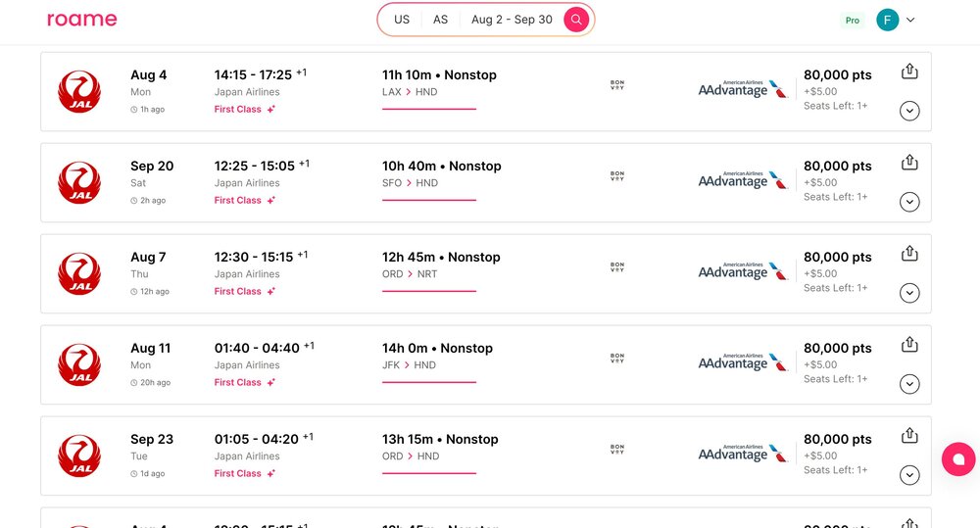Viewport: 980px width, 528px height.
Task: Click the Pro badge
Action: click(x=853, y=20)
